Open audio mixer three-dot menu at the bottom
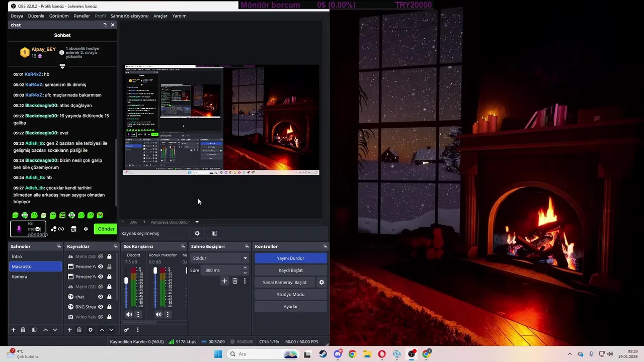 tap(137, 330)
